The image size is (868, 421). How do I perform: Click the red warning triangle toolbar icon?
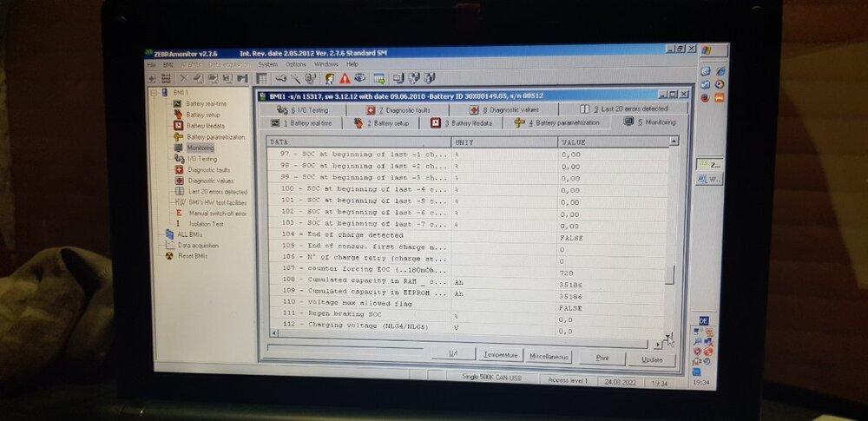pos(345,79)
